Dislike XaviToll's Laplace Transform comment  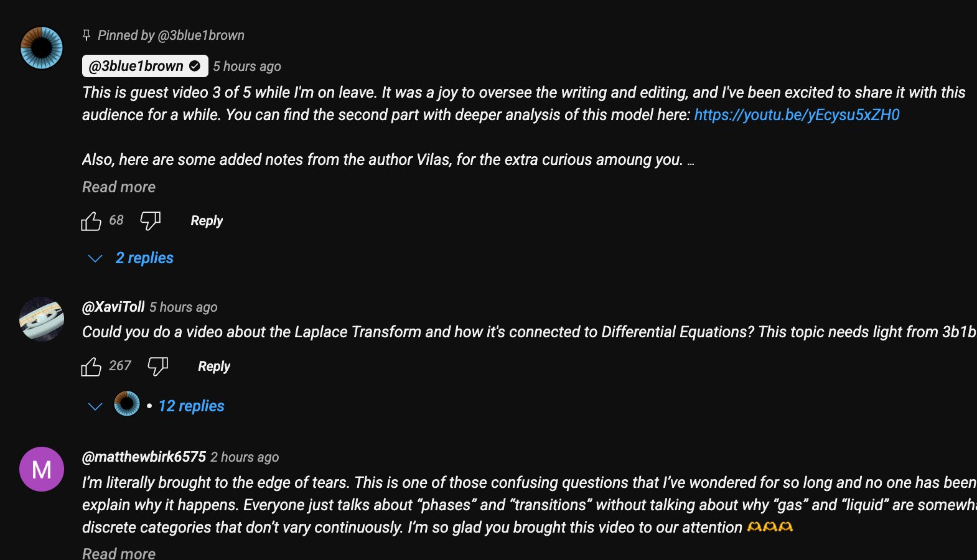click(157, 366)
